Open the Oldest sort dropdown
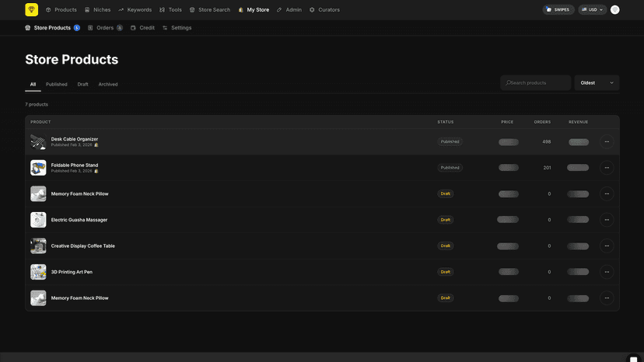The width and height of the screenshot is (644, 362). 597,83
